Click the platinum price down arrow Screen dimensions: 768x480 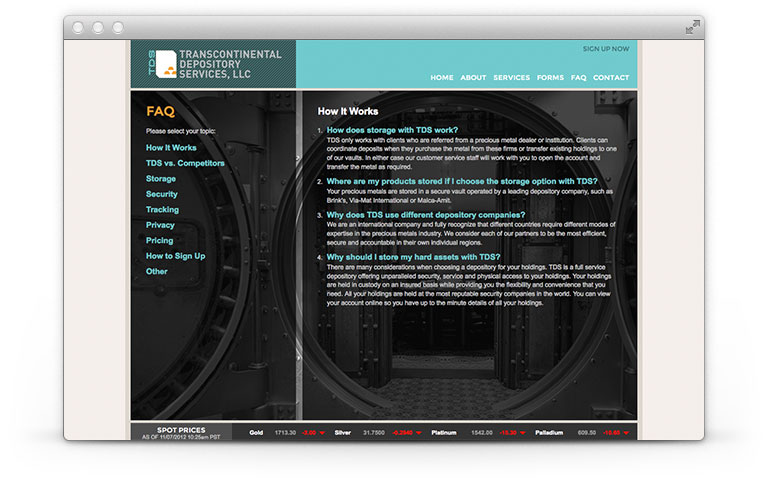[x=523, y=433]
